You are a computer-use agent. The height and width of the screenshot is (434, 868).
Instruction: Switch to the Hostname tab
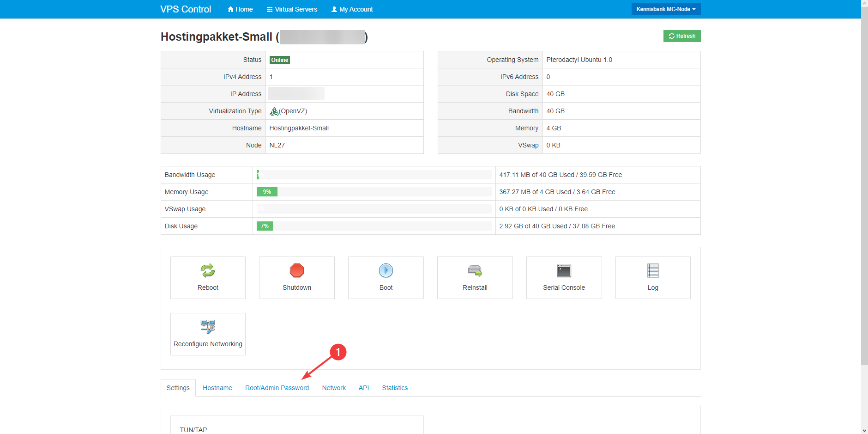217,388
